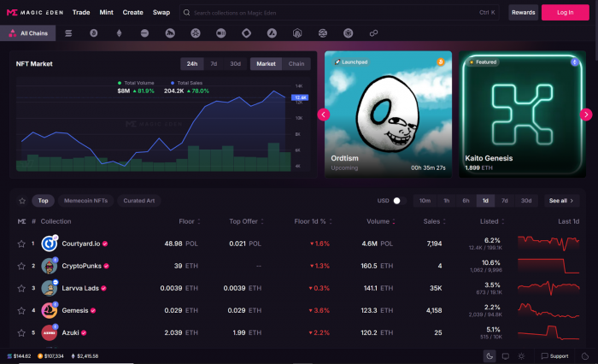Open the Create menu
The height and width of the screenshot is (364, 598).
click(x=132, y=13)
